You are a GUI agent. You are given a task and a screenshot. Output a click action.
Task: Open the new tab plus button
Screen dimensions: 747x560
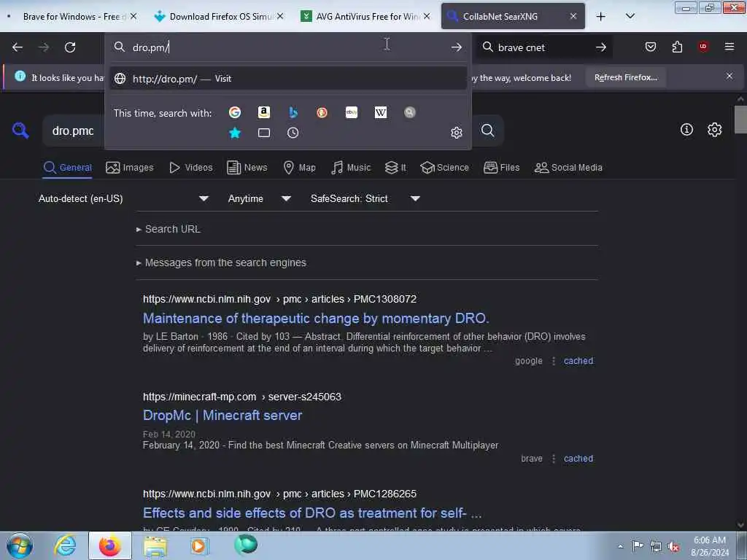tap(601, 17)
